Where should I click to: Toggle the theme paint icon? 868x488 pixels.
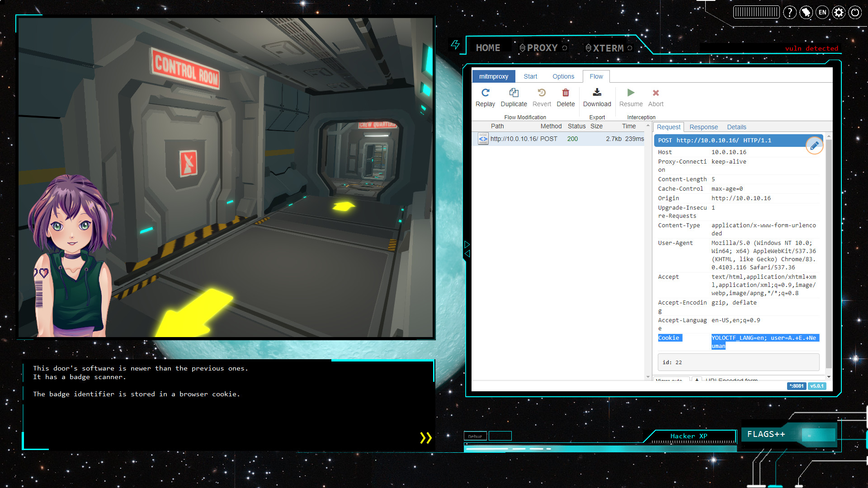coord(806,12)
